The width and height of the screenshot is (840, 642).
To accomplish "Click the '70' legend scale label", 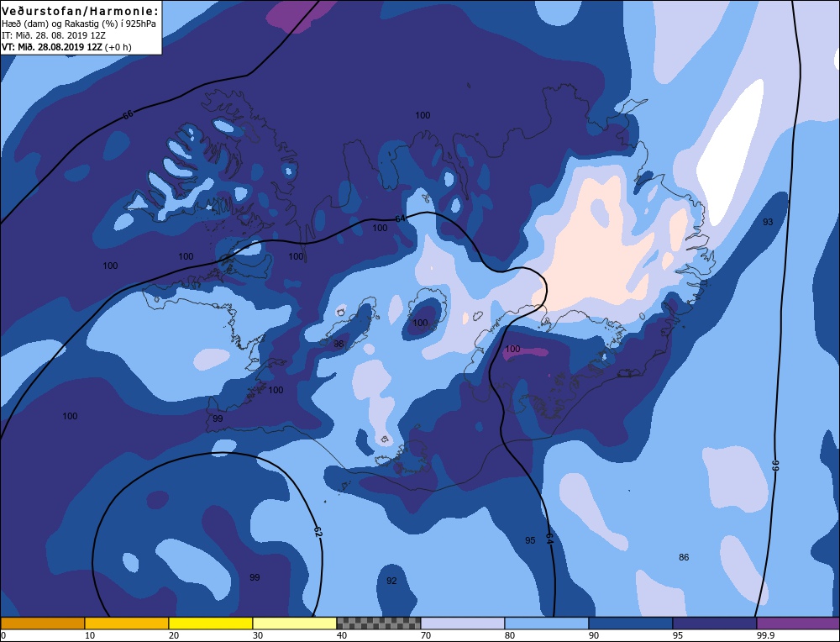I will [x=426, y=635].
